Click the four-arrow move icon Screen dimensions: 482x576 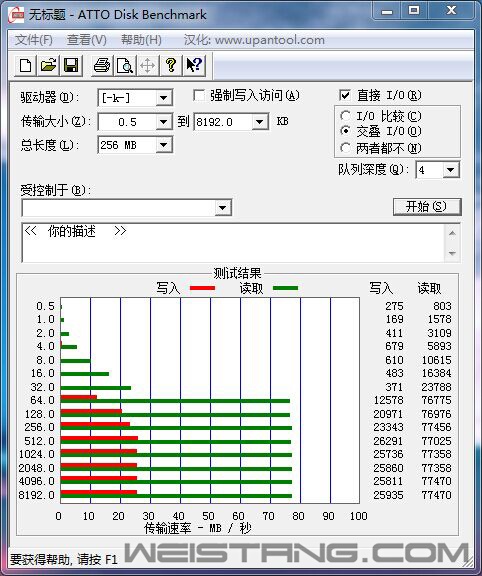pos(147,66)
